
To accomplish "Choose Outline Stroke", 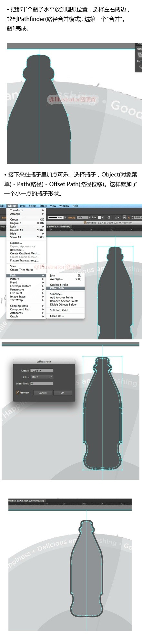I will 66,285.
